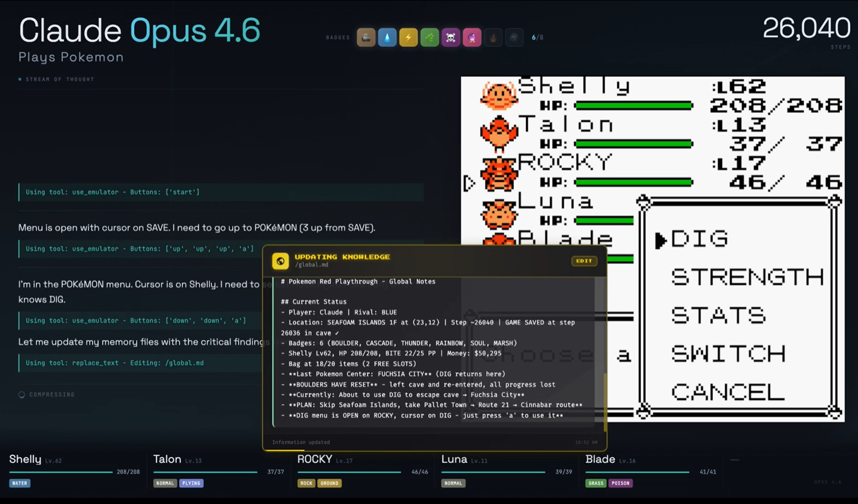Image resolution: width=858 pixels, height=504 pixels.
Task: Choose STATS in the game menu
Action: (x=719, y=315)
